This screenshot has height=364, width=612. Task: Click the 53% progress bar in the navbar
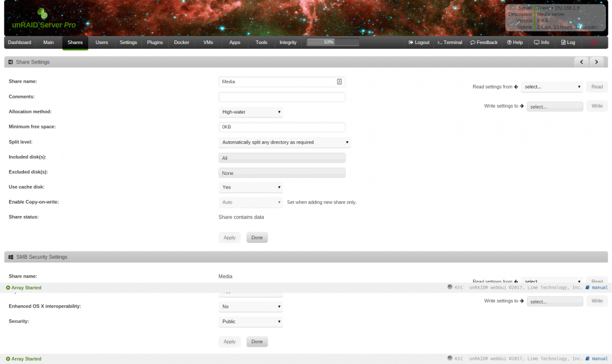[332, 42]
